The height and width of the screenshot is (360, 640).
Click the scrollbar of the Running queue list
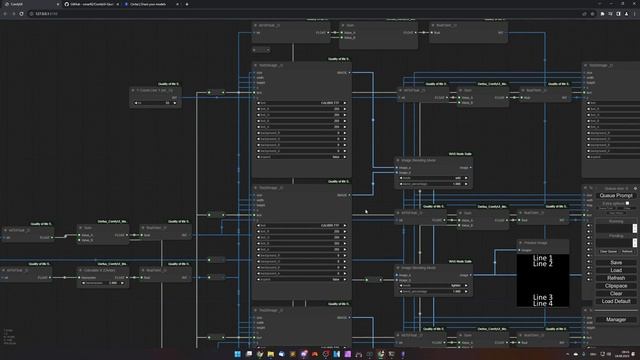pyautogui.click(x=635, y=229)
